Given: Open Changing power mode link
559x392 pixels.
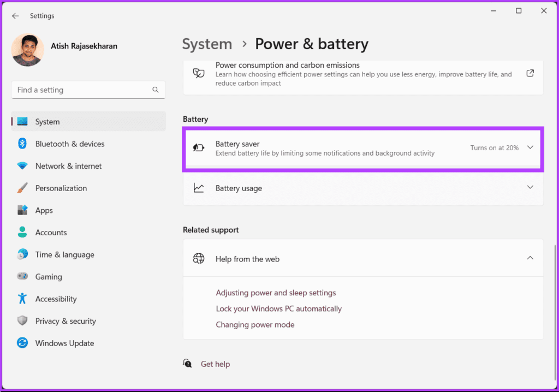Looking at the screenshot, I should pos(255,325).
